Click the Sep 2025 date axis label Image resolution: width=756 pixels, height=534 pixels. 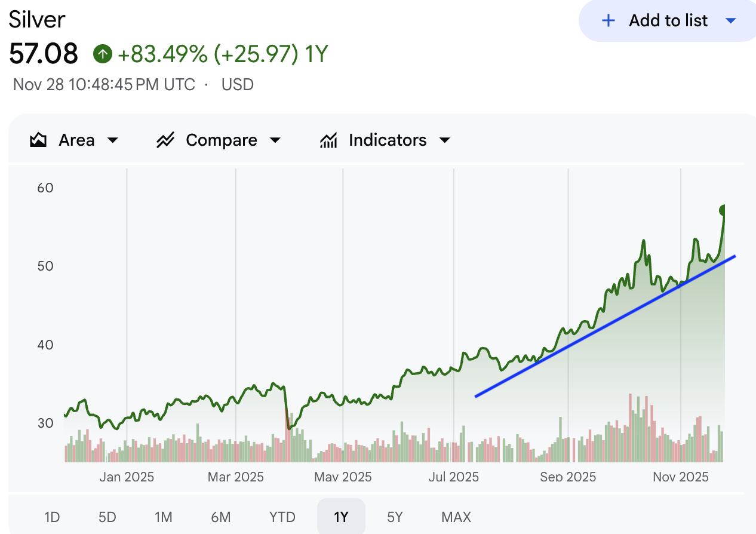coord(568,477)
